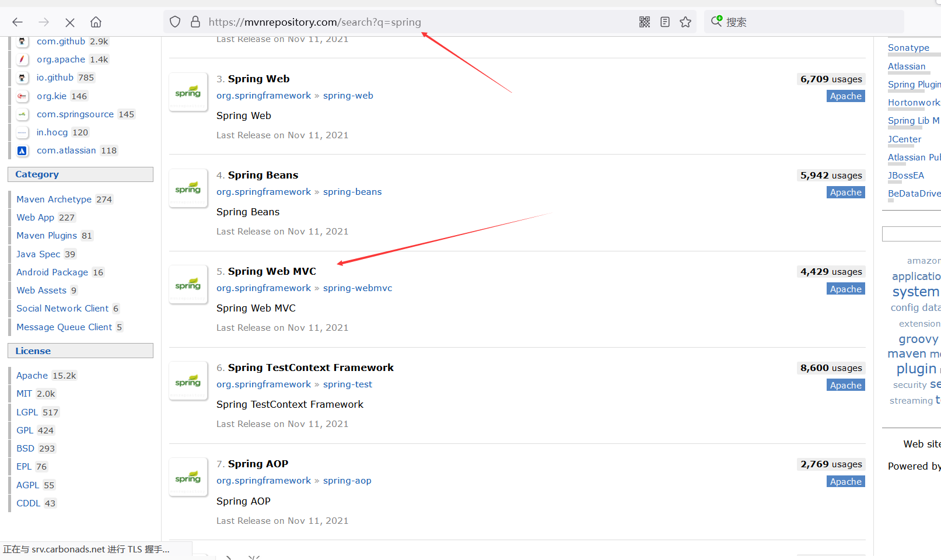Click the Spring Web logo thumbnail
Viewport: 941px width, 560px height.
[188, 92]
